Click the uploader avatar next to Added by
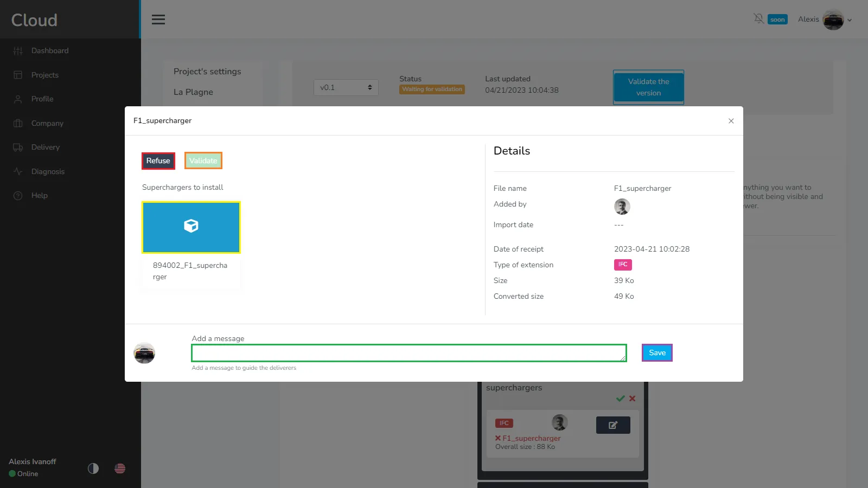This screenshot has width=868, height=488. tap(622, 207)
